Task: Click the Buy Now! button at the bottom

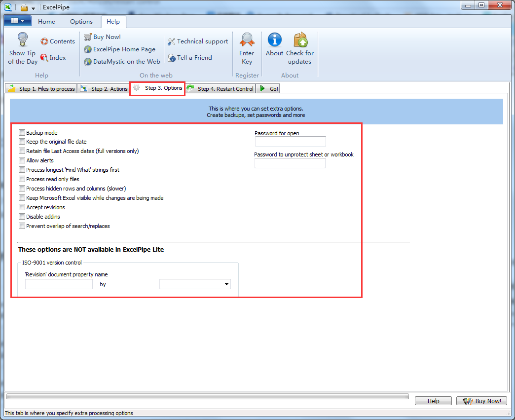Action: 481,401
